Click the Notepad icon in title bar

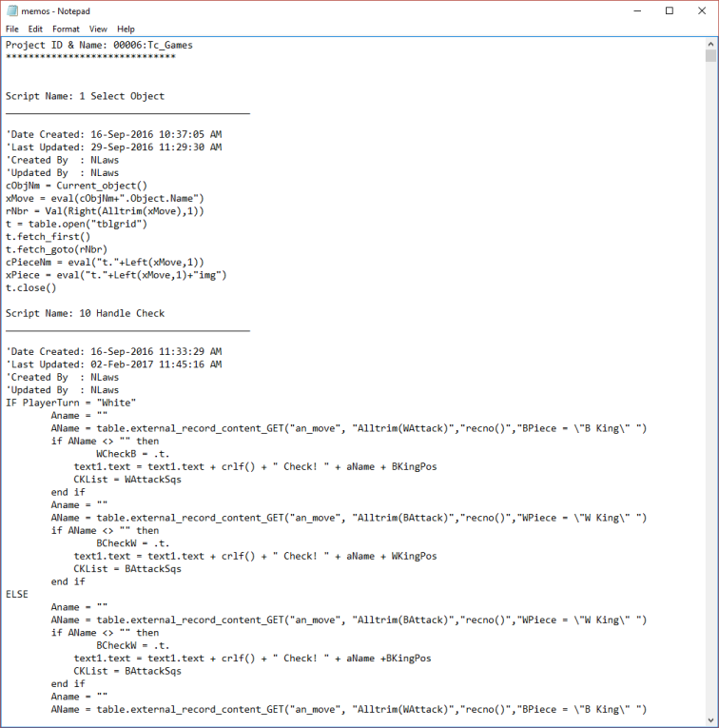coord(12,10)
